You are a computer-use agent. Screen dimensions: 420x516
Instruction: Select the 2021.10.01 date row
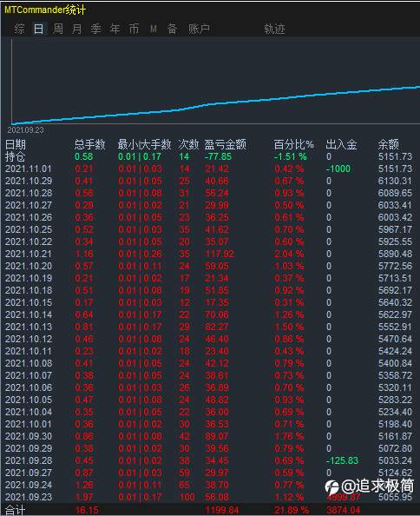29,425
